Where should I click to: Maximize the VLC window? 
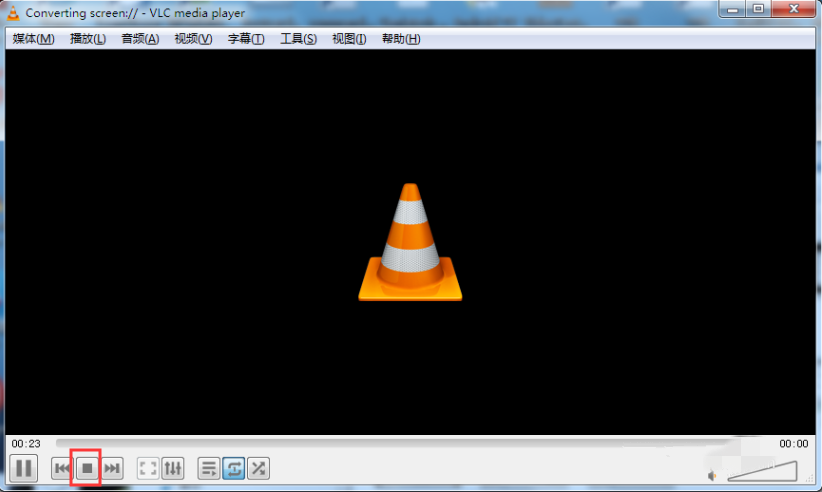[x=758, y=9]
